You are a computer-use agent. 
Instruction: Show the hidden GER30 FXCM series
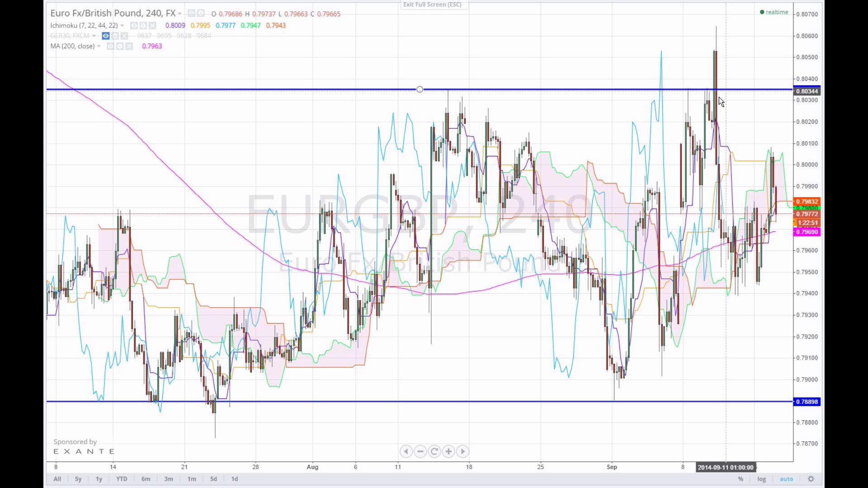(106, 36)
